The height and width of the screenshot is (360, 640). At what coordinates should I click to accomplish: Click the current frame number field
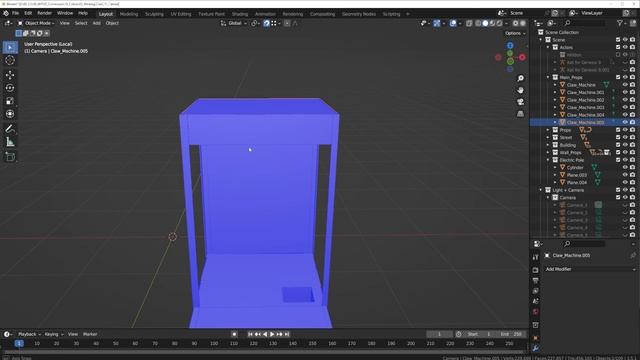(440, 334)
